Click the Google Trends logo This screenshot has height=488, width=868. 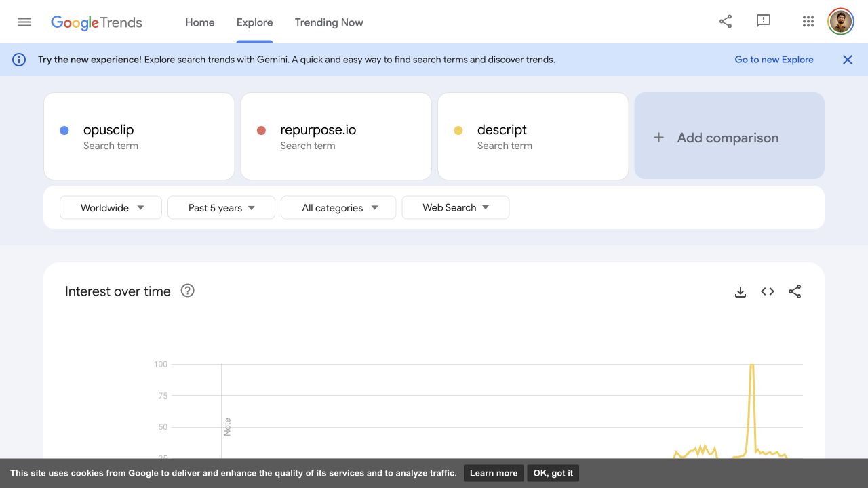[96, 22]
